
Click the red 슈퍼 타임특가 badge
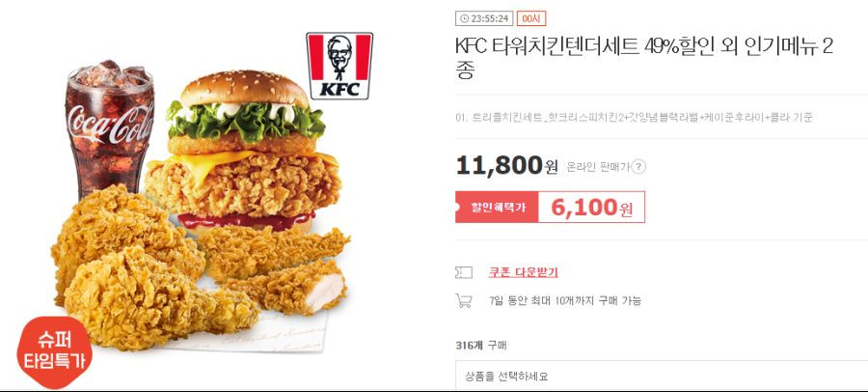54,352
